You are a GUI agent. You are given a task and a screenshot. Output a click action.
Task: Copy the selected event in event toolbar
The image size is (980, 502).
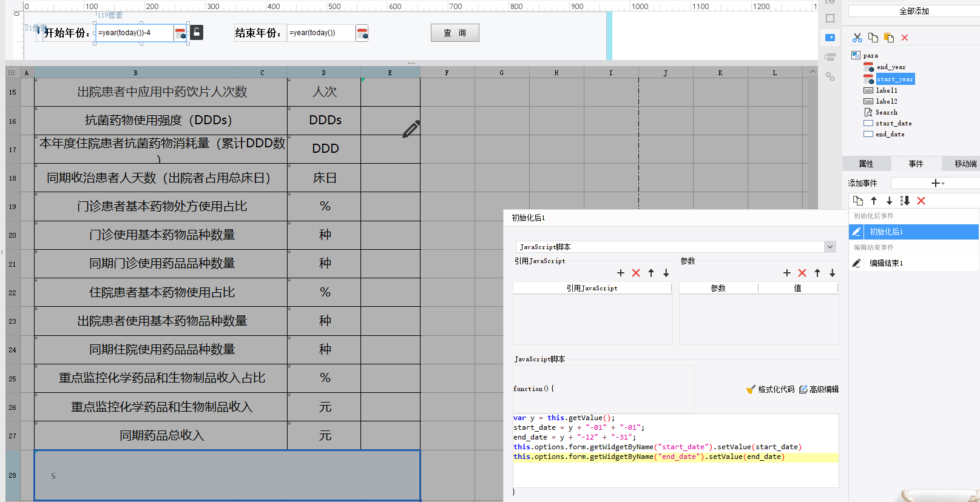[x=858, y=201]
